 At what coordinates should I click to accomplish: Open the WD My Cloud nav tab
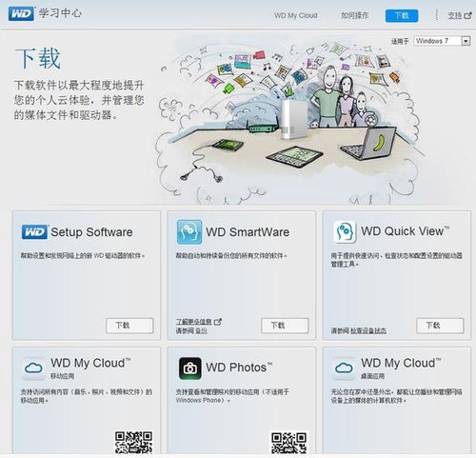[296, 15]
